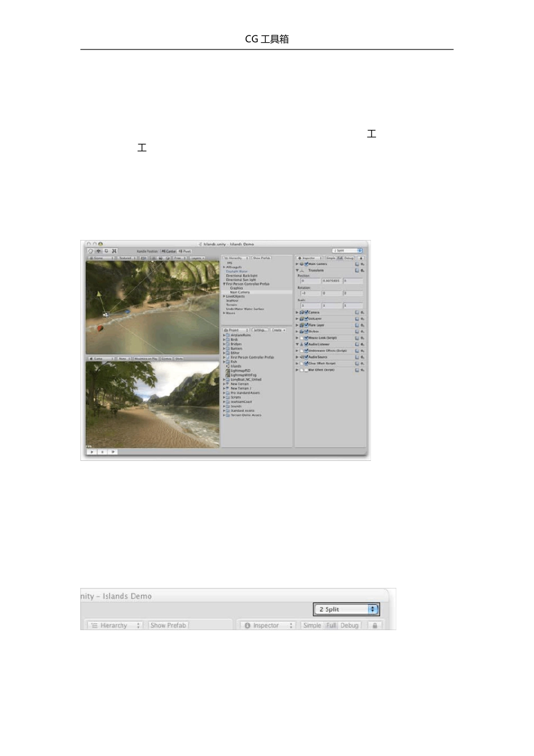Click the Settings... button in Project panel

(260, 330)
